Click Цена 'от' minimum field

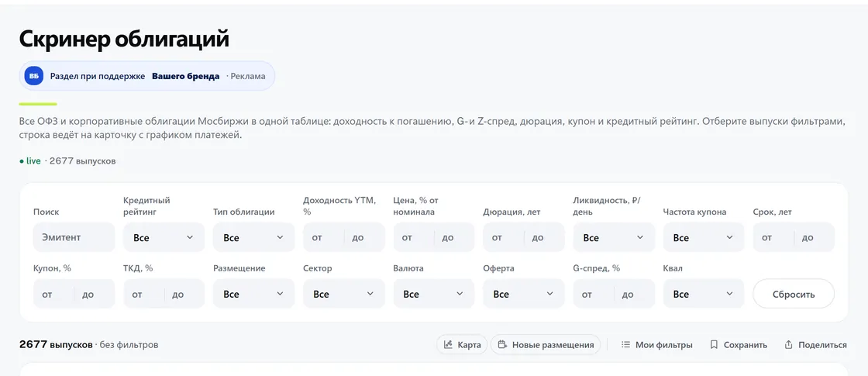[x=414, y=237]
